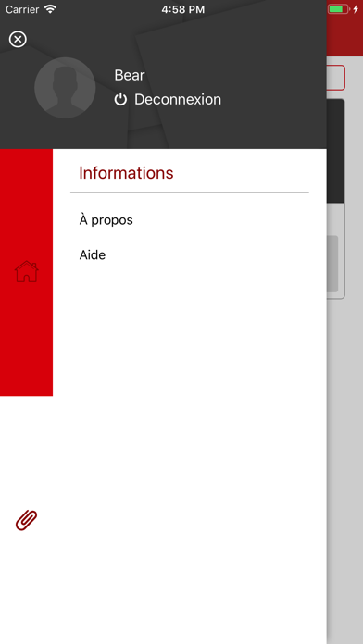This screenshot has height=644, width=363.
Task: Select the Bear username label
Action: pos(130,75)
